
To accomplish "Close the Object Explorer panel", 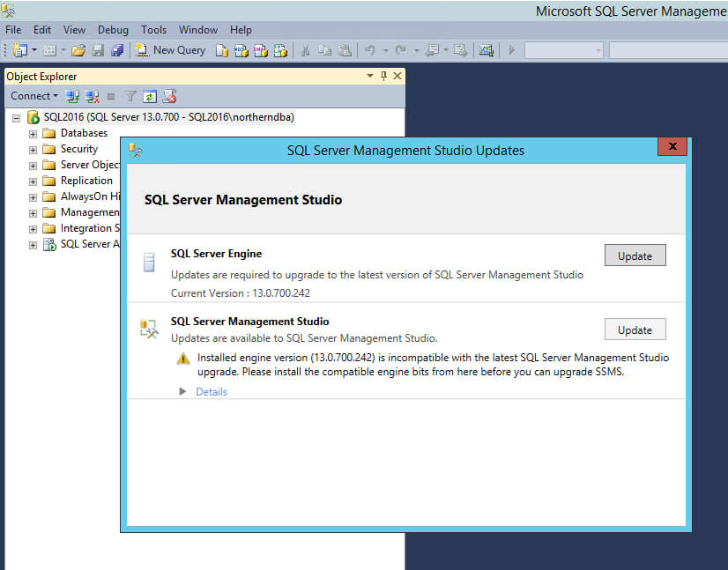I will click(x=397, y=76).
